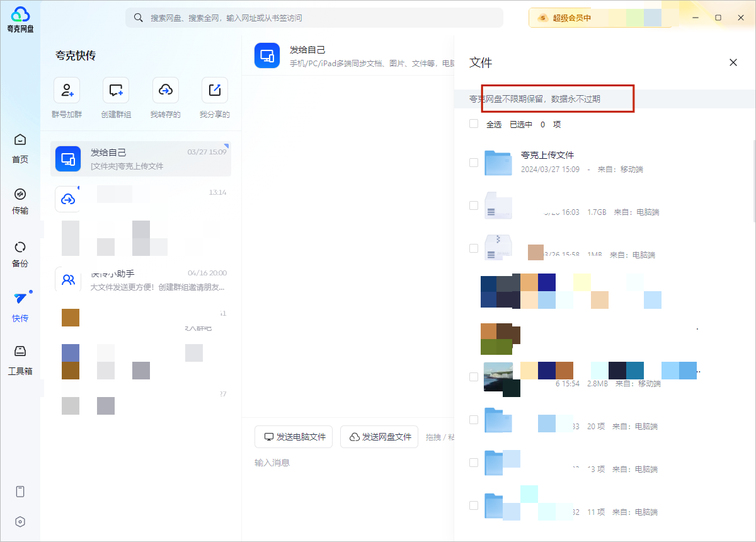Open the 夸克上传文件 folder icon

click(x=498, y=163)
